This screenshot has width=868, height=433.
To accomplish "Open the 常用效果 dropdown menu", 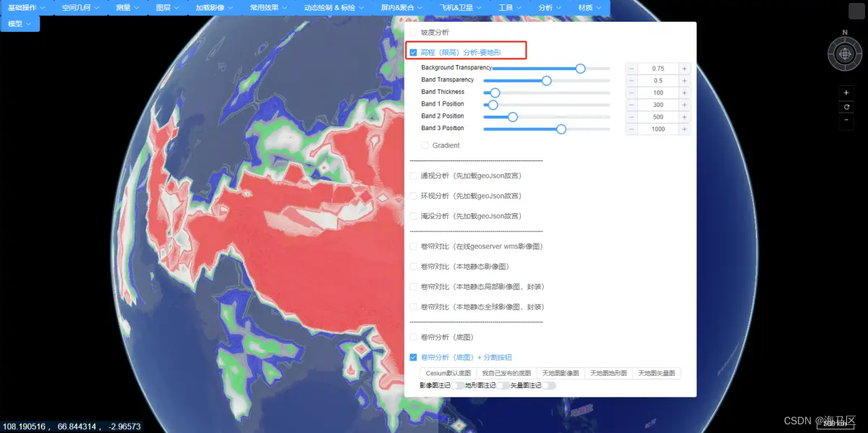I will pos(268,7).
